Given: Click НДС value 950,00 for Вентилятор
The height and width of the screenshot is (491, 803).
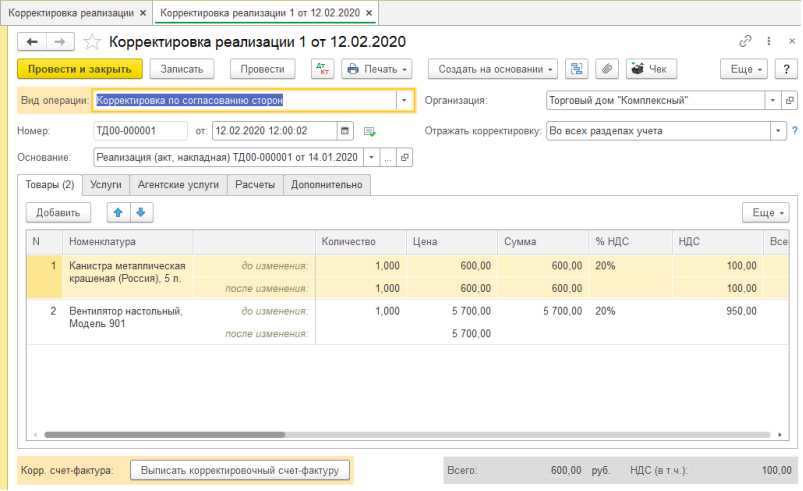Looking at the screenshot, I should 741,311.
